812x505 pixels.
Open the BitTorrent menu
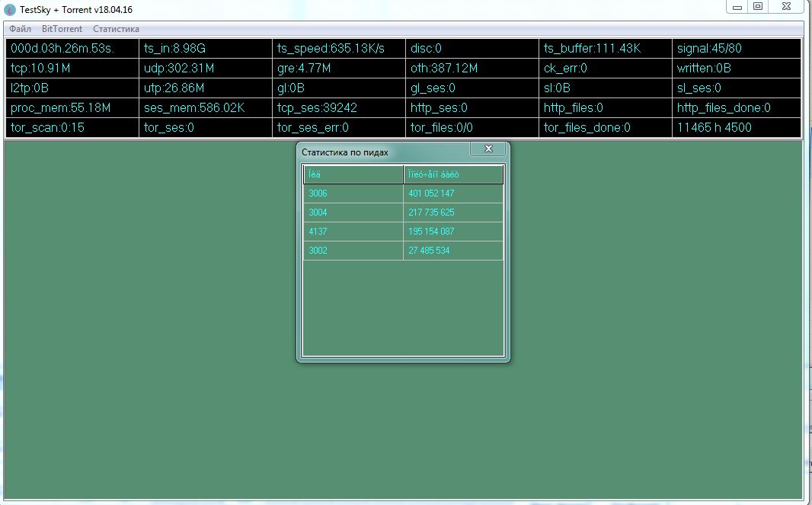click(62, 29)
